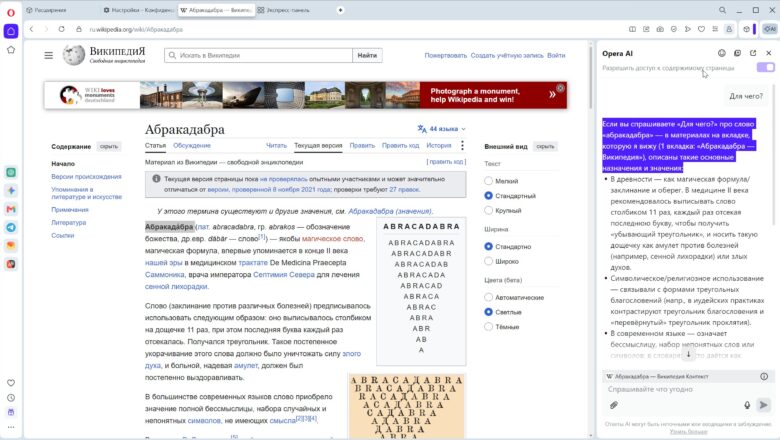Viewport: 780px width, 440px height.
Task: Click the Opera AI prompt input field
Action: coord(688,389)
